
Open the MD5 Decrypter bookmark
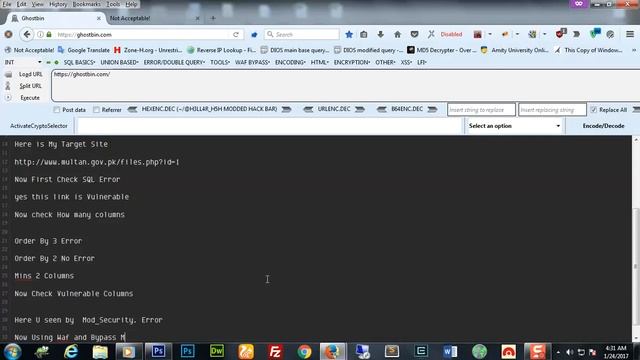coord(442,50)
